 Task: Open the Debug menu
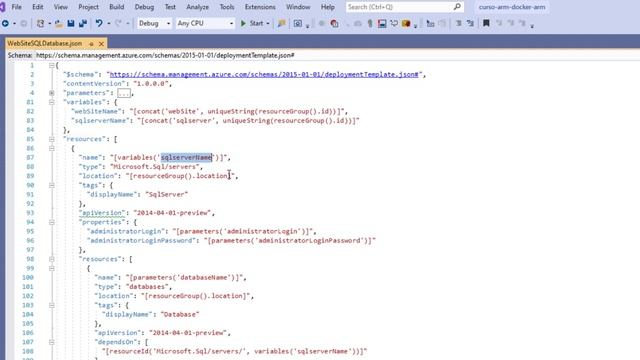click(x=144, y=7)
